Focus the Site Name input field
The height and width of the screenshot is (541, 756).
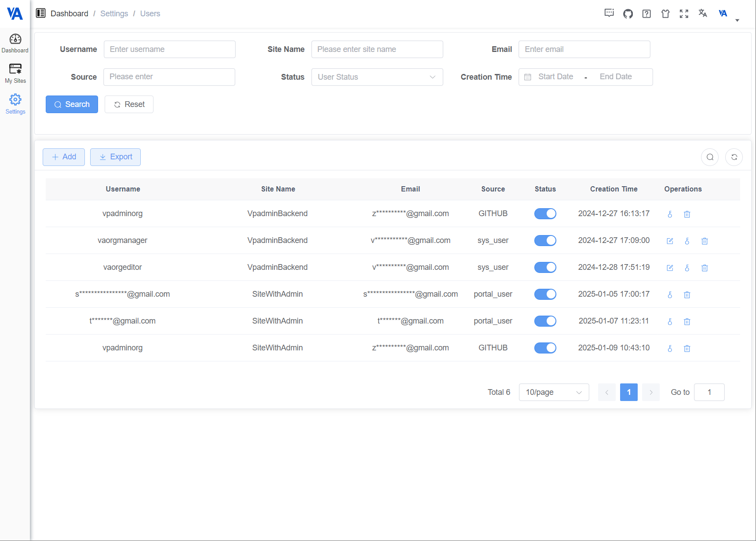[376, 49]
